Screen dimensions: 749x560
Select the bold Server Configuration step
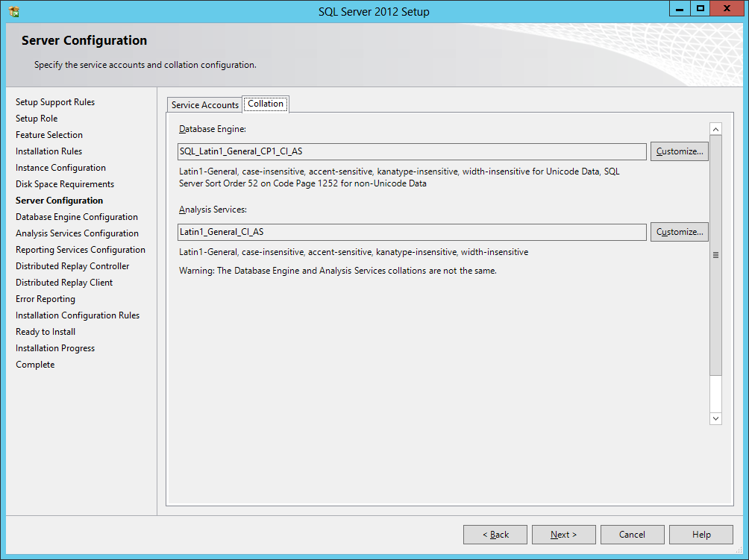pyautogui.click(x=59, y=201)
